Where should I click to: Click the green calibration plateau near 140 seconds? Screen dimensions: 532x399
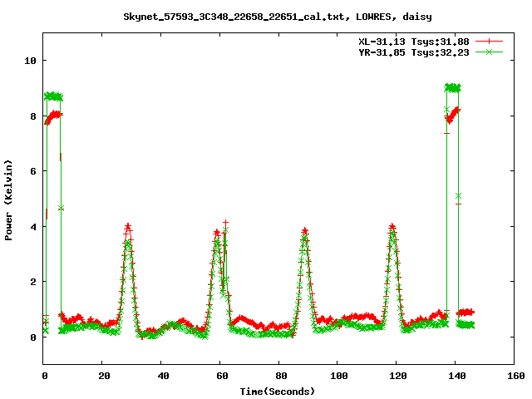point(452,88)
